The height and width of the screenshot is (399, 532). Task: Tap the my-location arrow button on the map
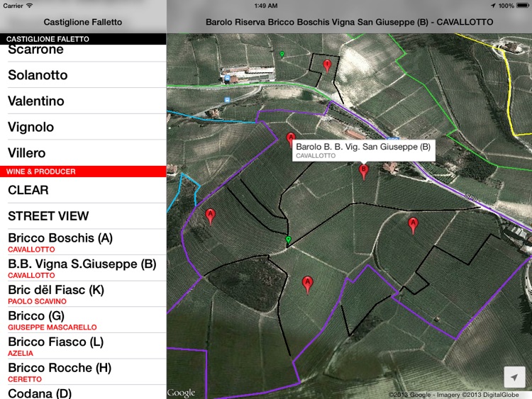[x=514, y=377]
